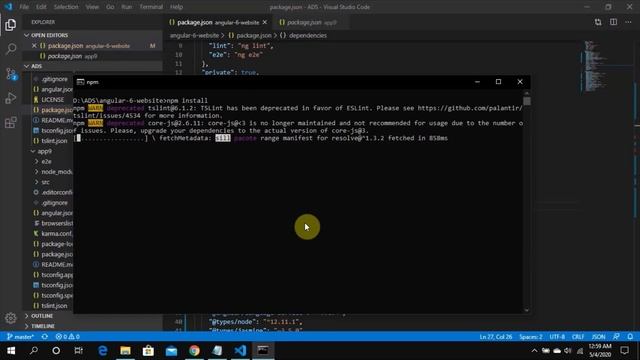Image resolution: width=640 pixels, height=360 pixels.
Task: Open the View menu
Action: click(x=92, y=7)
